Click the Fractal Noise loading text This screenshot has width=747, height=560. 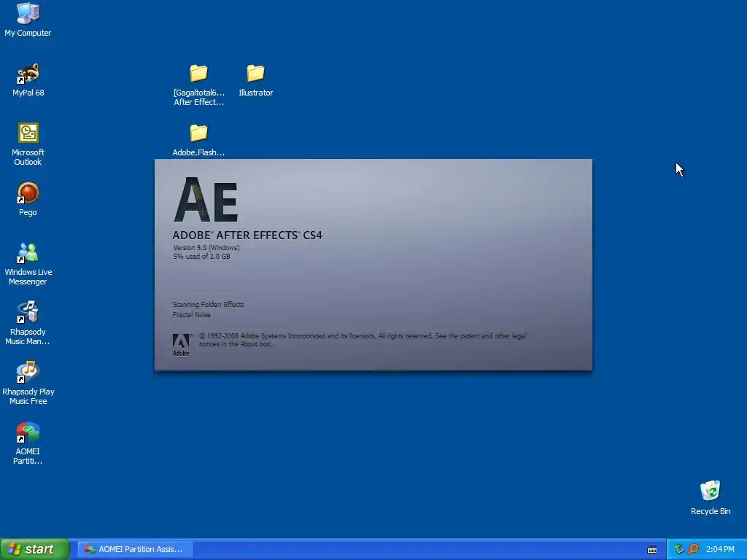tap(192, 315)
